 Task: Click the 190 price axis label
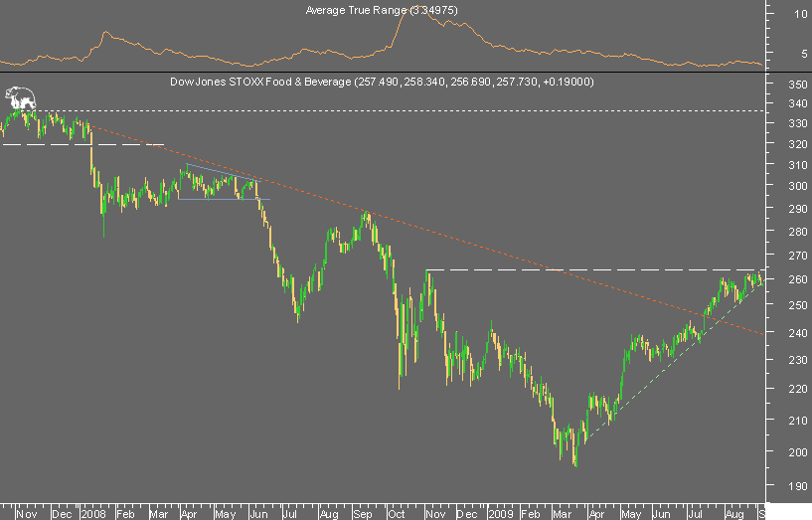[798, 486]
